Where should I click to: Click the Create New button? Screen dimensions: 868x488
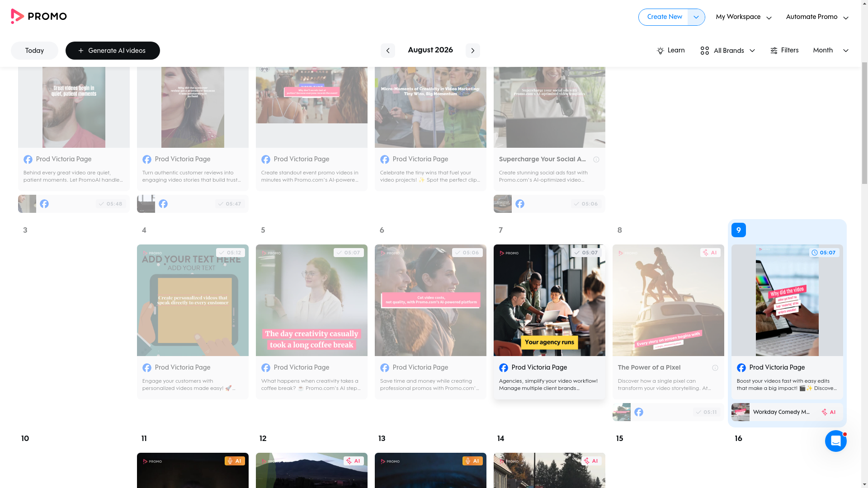pyautogui.click(x=665, y=17)
